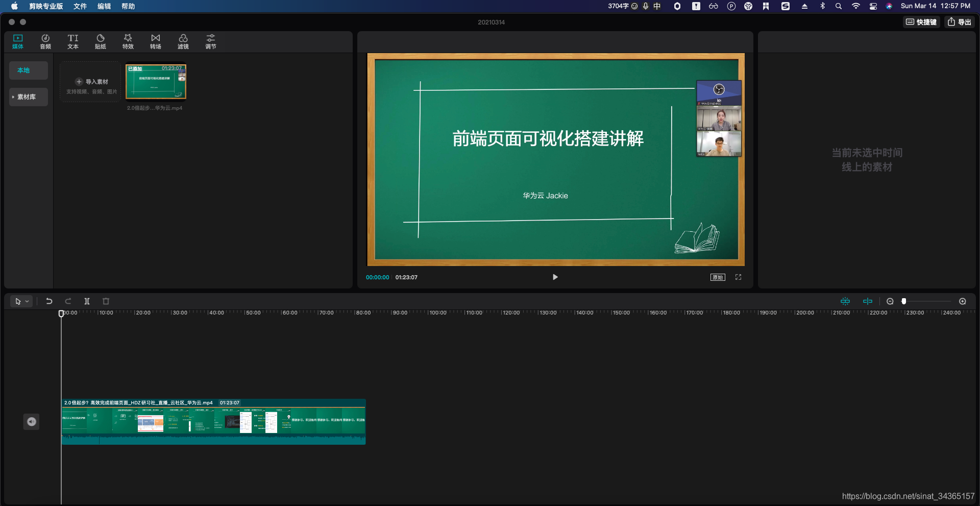Click the 导入素材 import button
The height and width of the screenshot is (506, 980).
90,82
